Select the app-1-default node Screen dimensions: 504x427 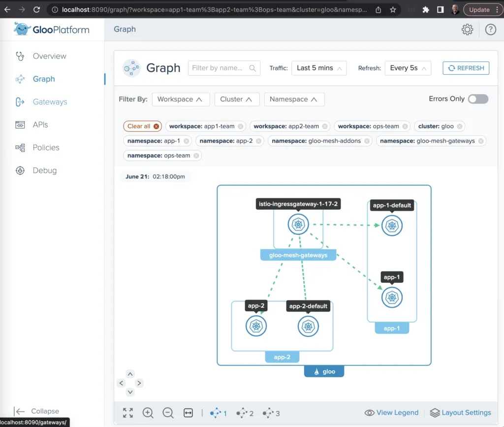click(x=392, y=226)
